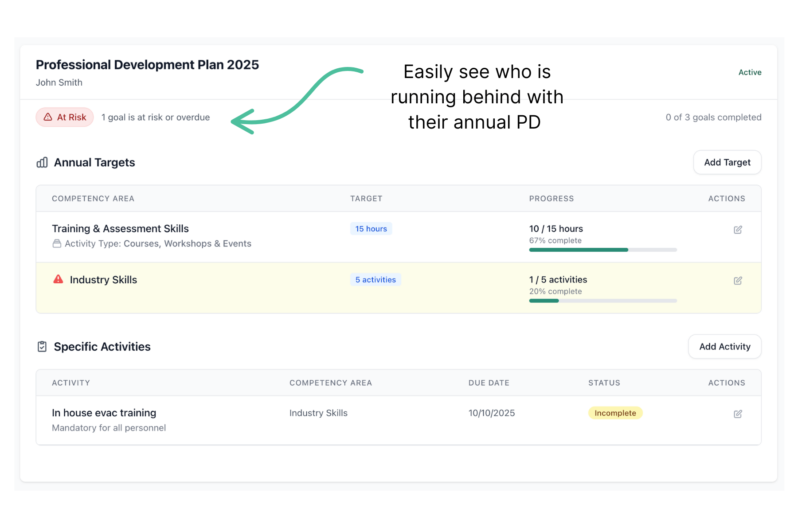Image resolution: width=798 pixels, height=532 pixels.
Task: Select the plan owner name John Smith
Action: (x=59, y=82)
